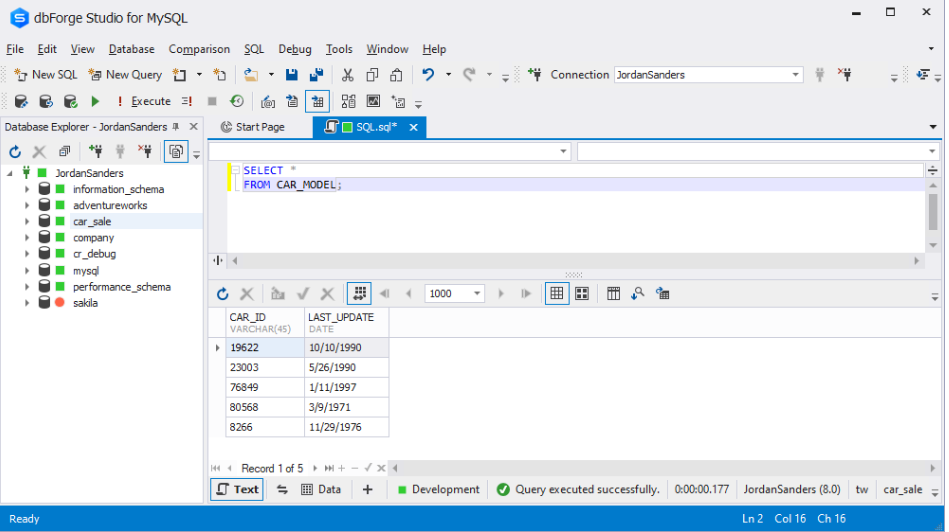Viewport: 949px width, 532px height.
Task: Click the New Query toolbar button
Action: click(125, 74)
